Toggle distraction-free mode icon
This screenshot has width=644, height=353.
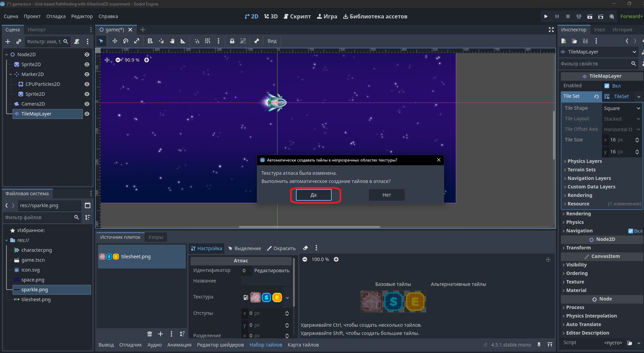click(551, 30)
